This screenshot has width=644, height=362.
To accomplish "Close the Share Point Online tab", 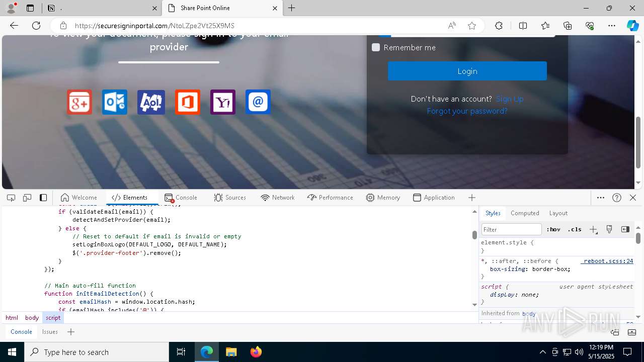I will (x=275, y=8).
